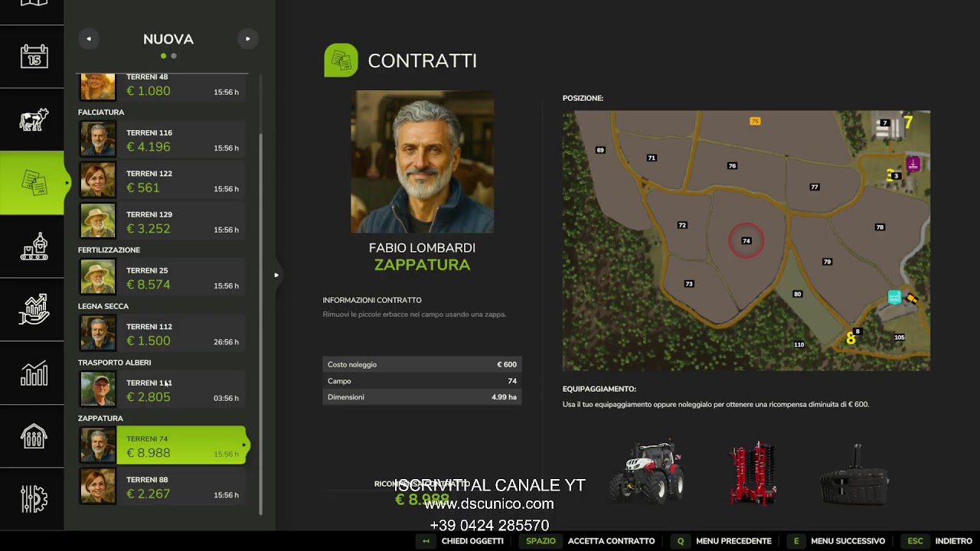
Task: Click Menu Precedente button
Action: pyautogui.click(x=733, y=541)
